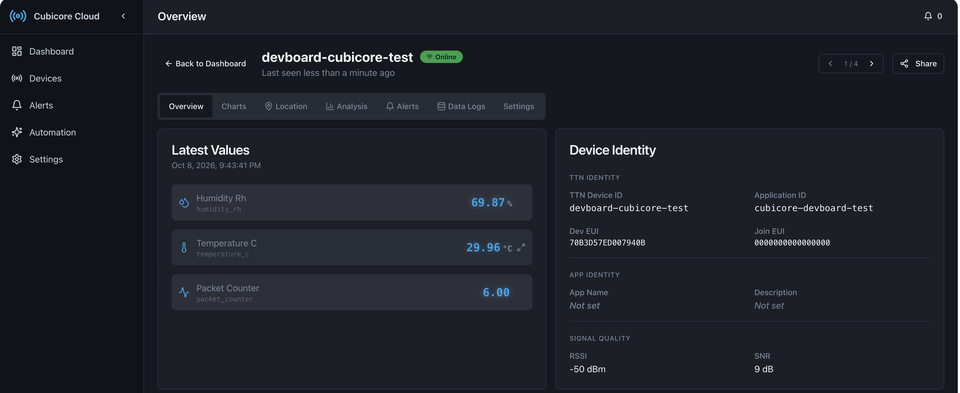Select the Temperature value 29.96
960x393 pixels.
point(483,247)
